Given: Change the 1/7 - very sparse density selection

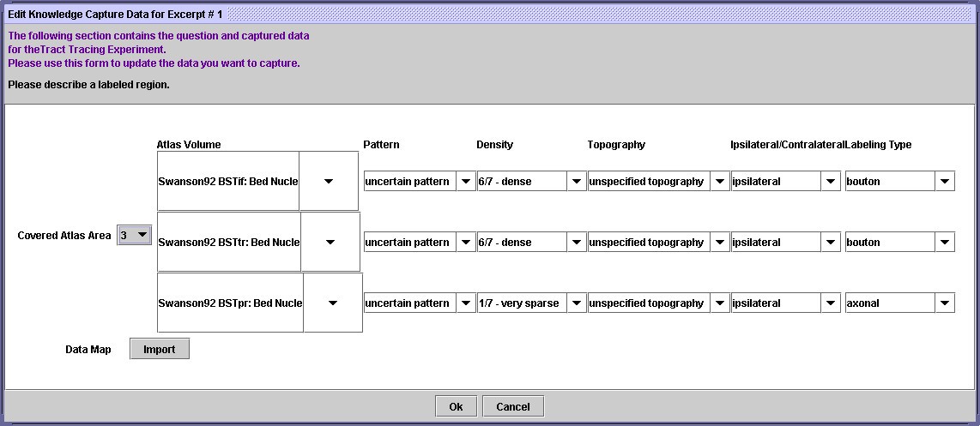Looking at the screenshot, I should tap(576, 303).
